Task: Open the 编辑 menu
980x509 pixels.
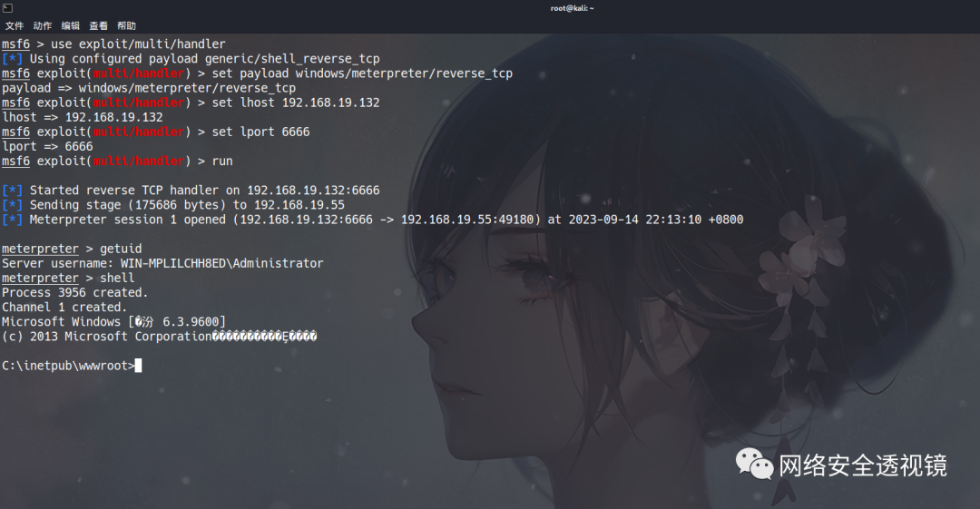Action: coord(71,25)
